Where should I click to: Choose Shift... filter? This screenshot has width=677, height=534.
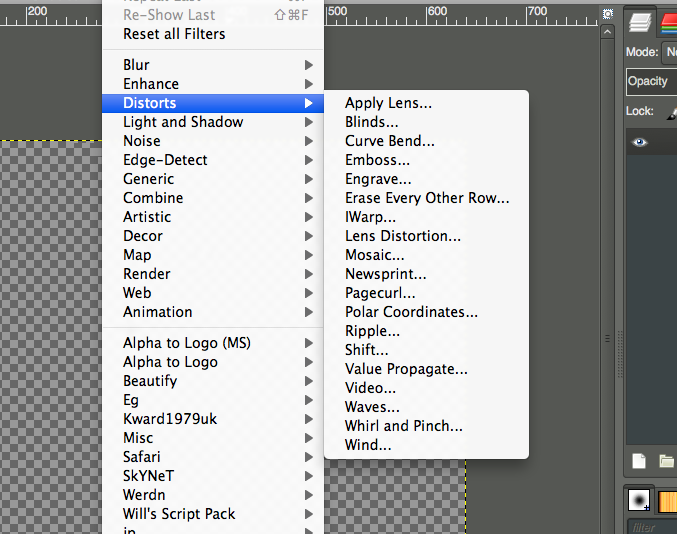pos(426,350)
